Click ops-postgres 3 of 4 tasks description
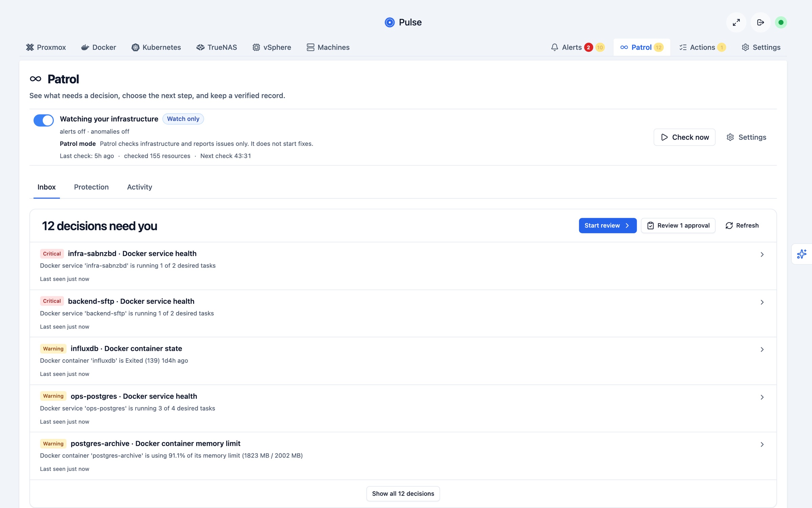This screenshot has width=812, height=508. [x=128, y=408]
